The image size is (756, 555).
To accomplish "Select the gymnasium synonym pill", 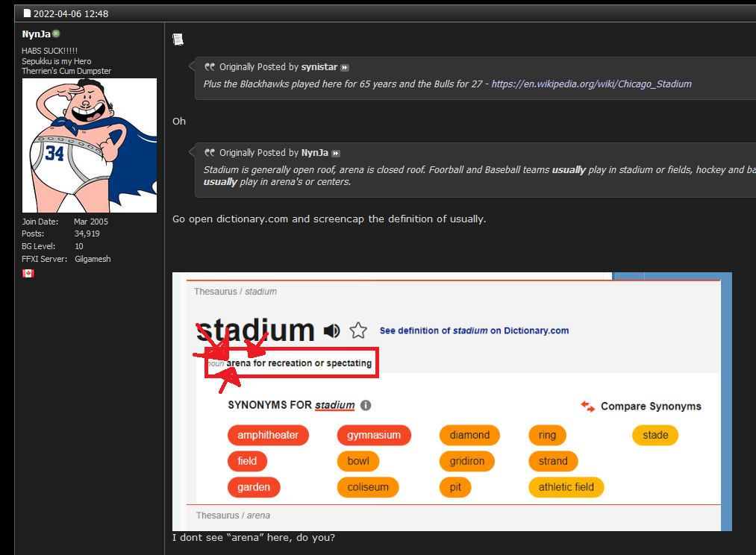I will click(x=374, y=435).
